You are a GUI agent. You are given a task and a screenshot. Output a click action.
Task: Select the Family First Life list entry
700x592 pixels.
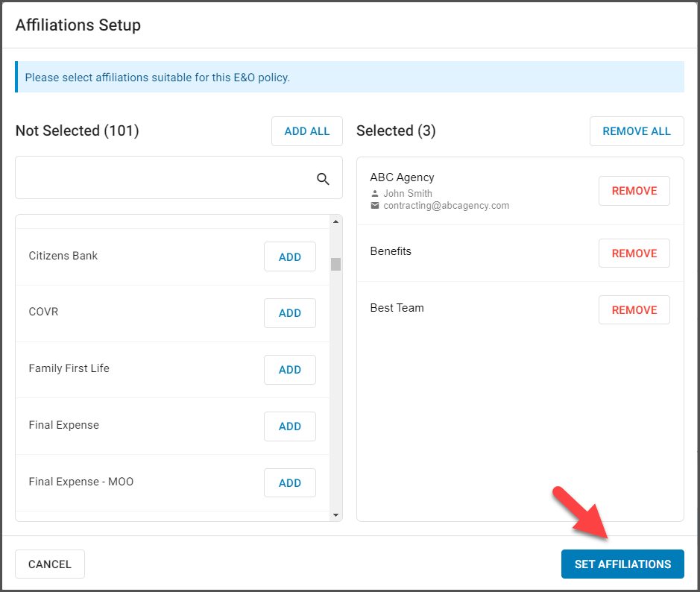172,370
